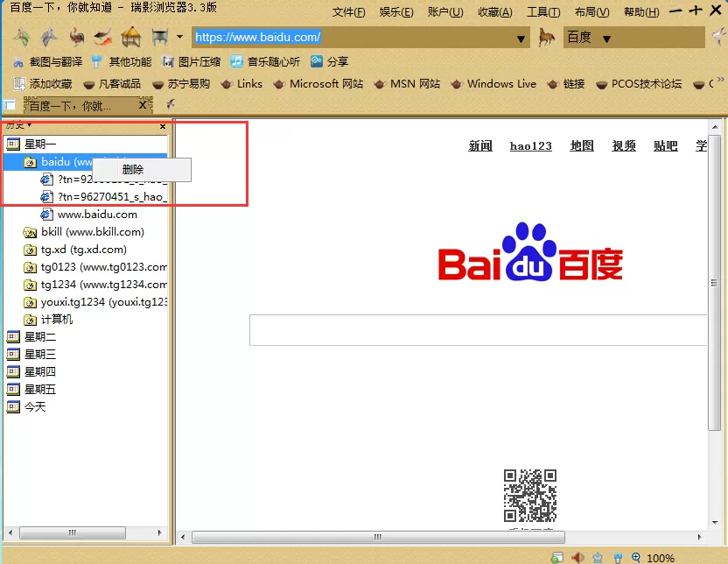Open the 苏宁易购 bookmark

tap(181, 84)
